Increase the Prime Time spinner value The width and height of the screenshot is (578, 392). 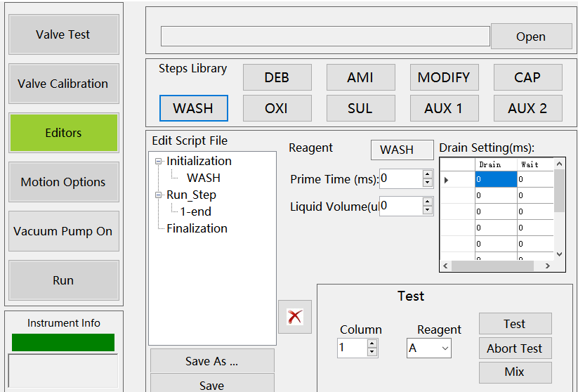[x=427, y=175]
